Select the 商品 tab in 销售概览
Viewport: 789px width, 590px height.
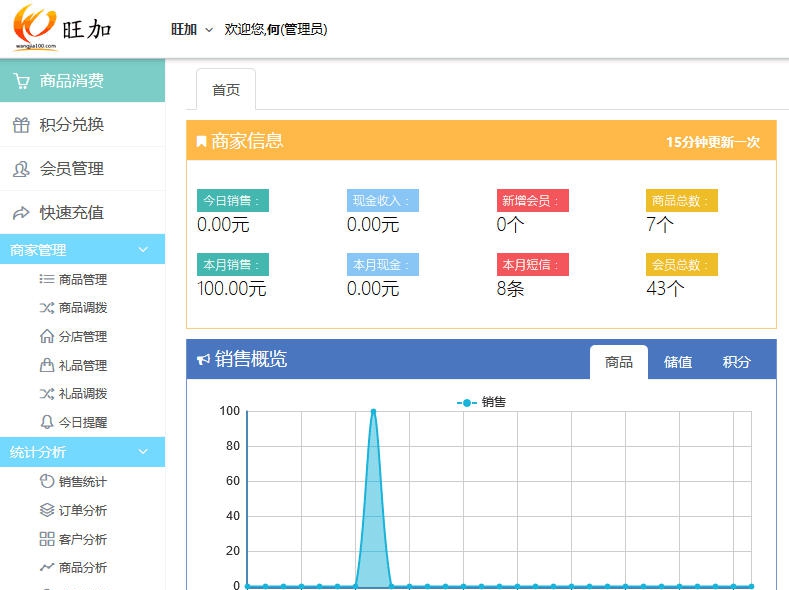pos(618,362)
